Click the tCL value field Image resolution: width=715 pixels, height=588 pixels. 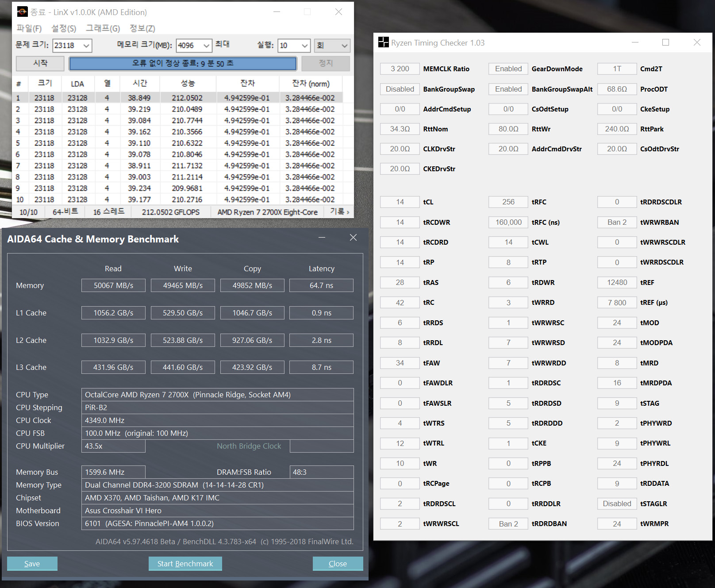click(x=400, y=202)
